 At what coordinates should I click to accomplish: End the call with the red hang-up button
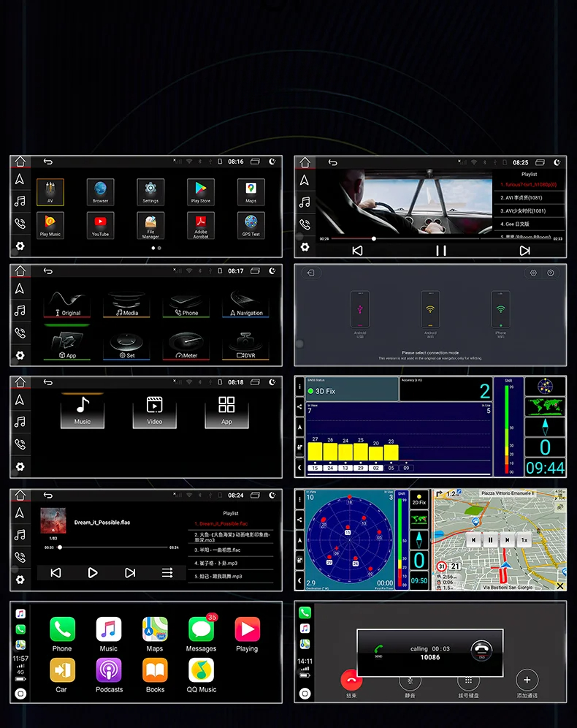tap(351, 680)
